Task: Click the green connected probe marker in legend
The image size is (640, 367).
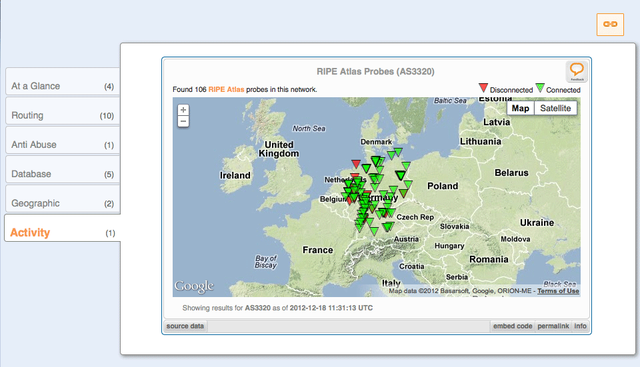Action: [540, 87]
